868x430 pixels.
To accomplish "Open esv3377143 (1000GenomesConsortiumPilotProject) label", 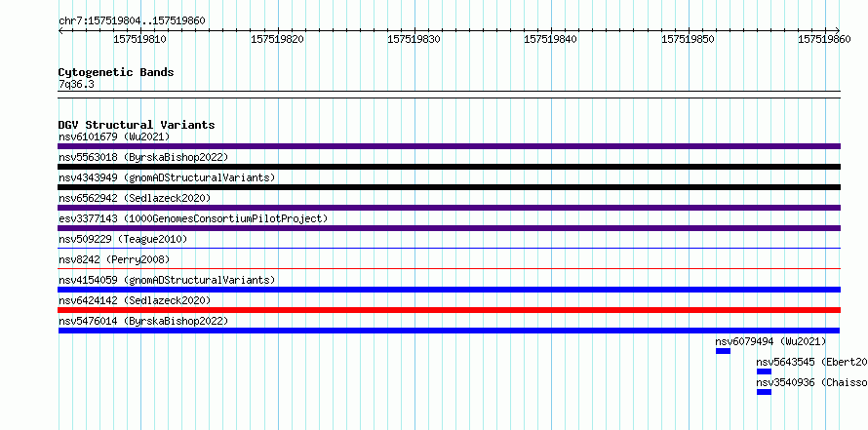I will [193, 218].
